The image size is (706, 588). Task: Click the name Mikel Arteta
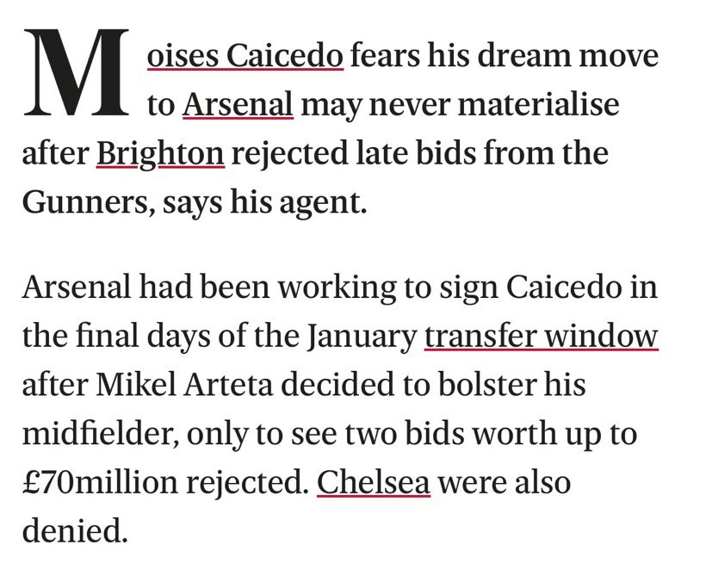coord(184,385)
